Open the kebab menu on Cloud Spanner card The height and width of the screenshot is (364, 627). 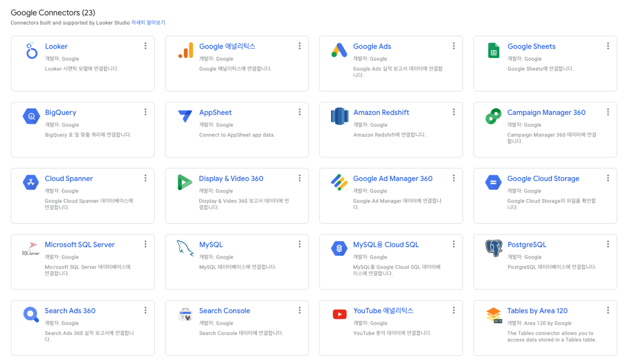click(145, 178)
